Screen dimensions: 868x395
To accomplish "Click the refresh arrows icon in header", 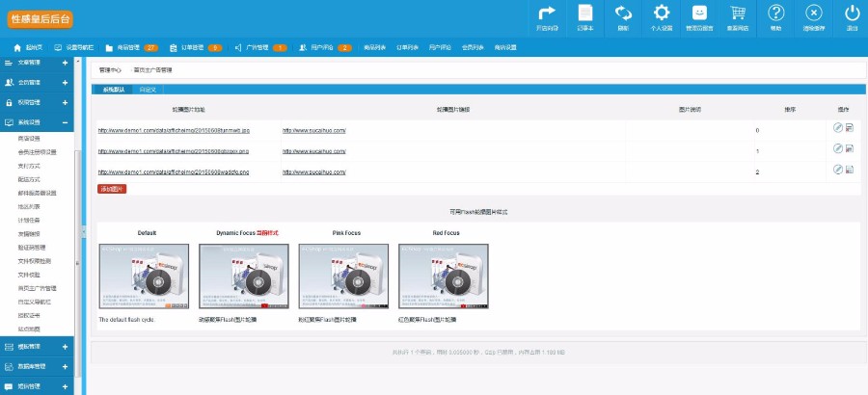I will 623,13.
